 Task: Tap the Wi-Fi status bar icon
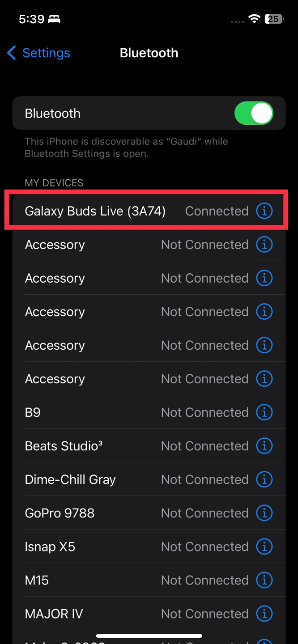click(x=255, y=19)
